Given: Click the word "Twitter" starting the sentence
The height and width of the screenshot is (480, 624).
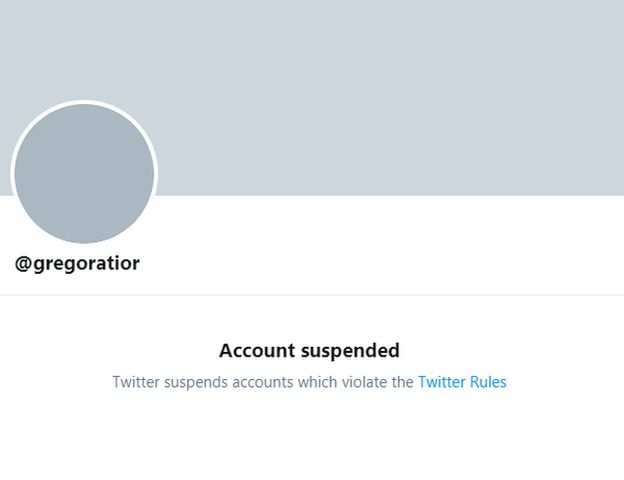Looking at the screenshot, I should (136, 382).
